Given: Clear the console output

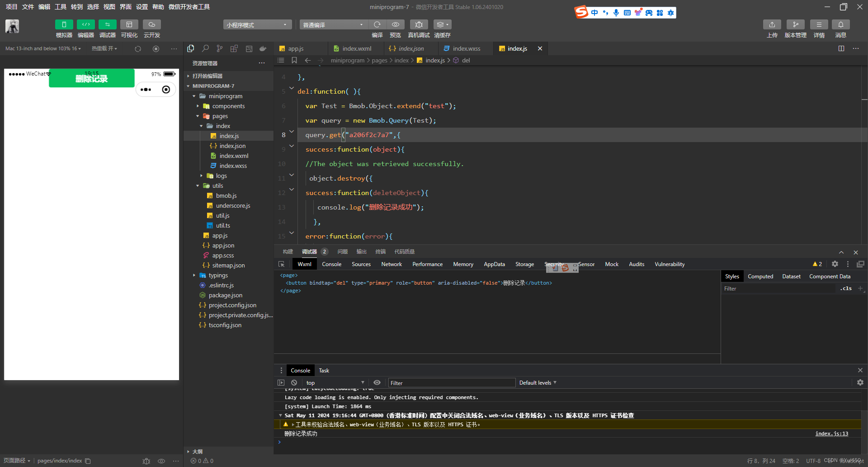Looking at the screenshot, I should tap(294, 383).
